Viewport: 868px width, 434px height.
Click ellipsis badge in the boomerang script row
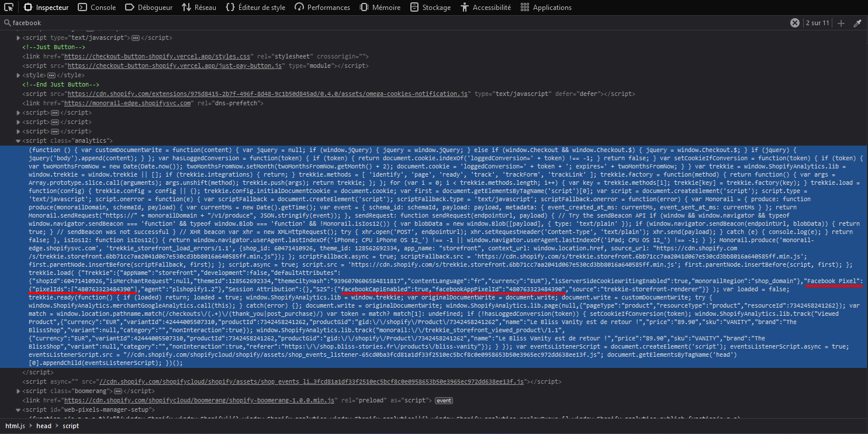pyautogui.click(x=117, y=391)
